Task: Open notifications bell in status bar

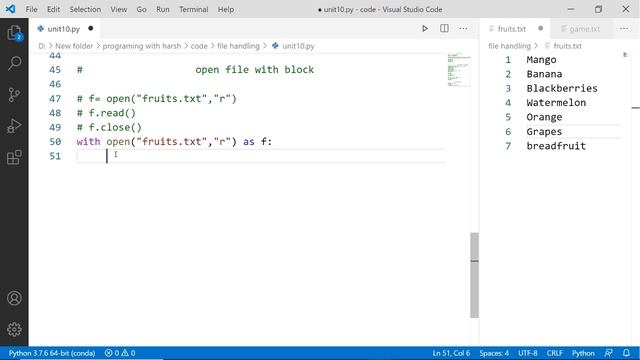Action: [x=627, y=353]
